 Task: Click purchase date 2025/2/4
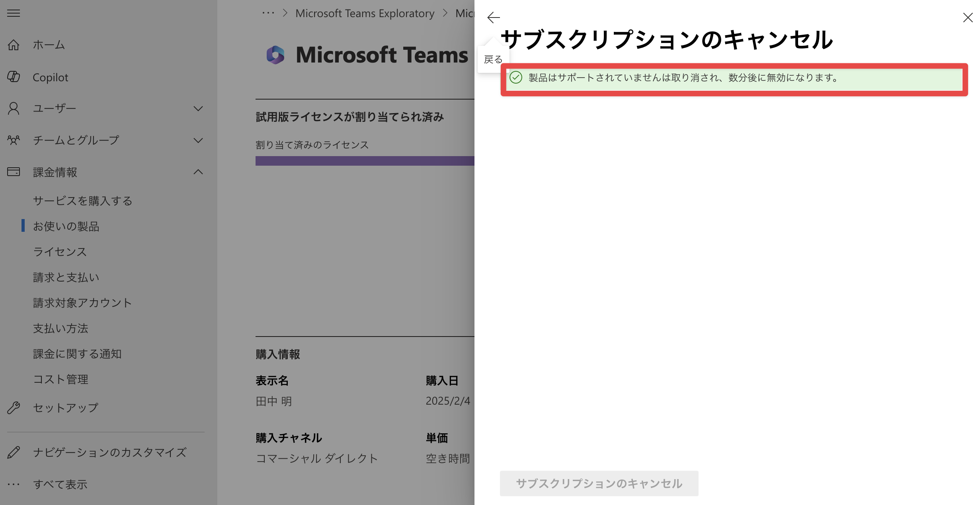(x=448, y=401)
